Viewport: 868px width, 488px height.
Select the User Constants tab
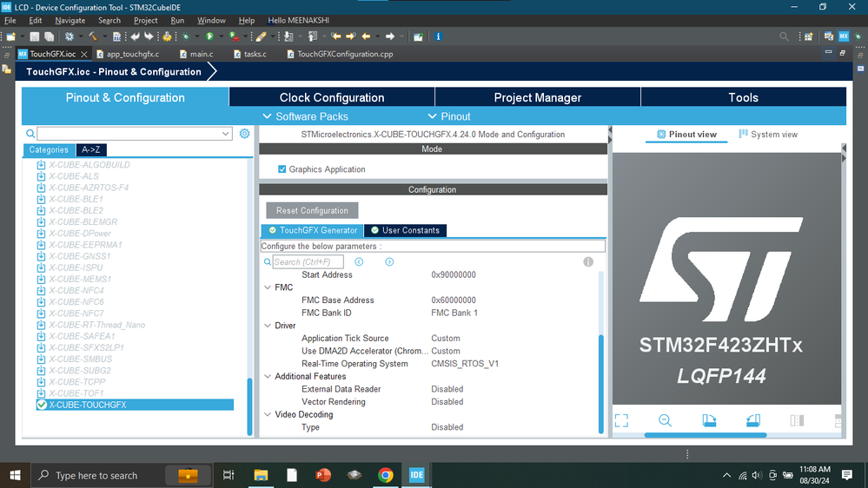point(405,230)
